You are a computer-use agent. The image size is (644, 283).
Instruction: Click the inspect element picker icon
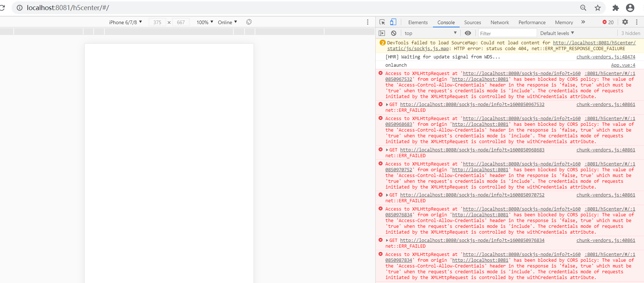(x=382, y=22)
